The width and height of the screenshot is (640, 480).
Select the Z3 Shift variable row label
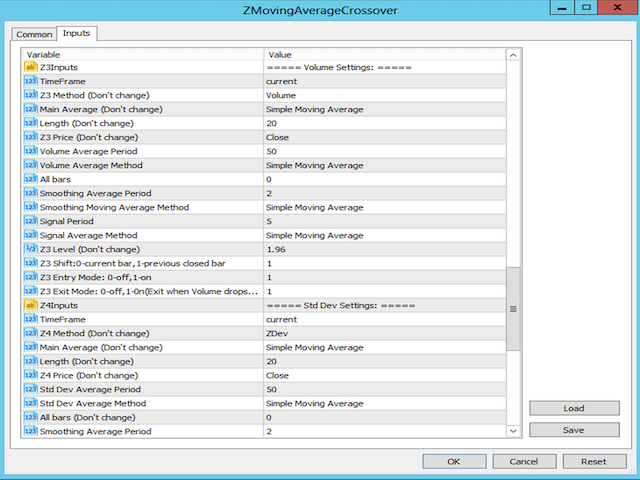tap(133, 263)
